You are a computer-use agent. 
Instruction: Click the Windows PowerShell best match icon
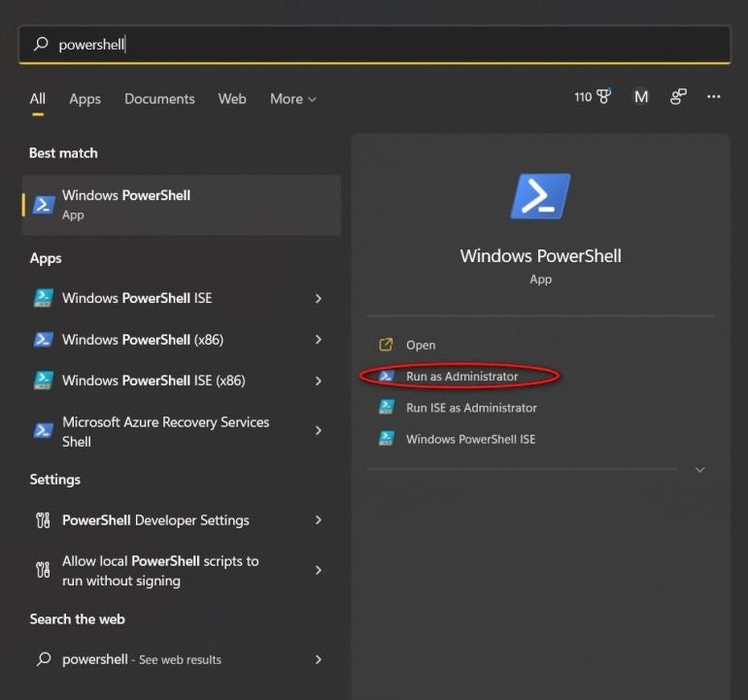pos(44,205)
